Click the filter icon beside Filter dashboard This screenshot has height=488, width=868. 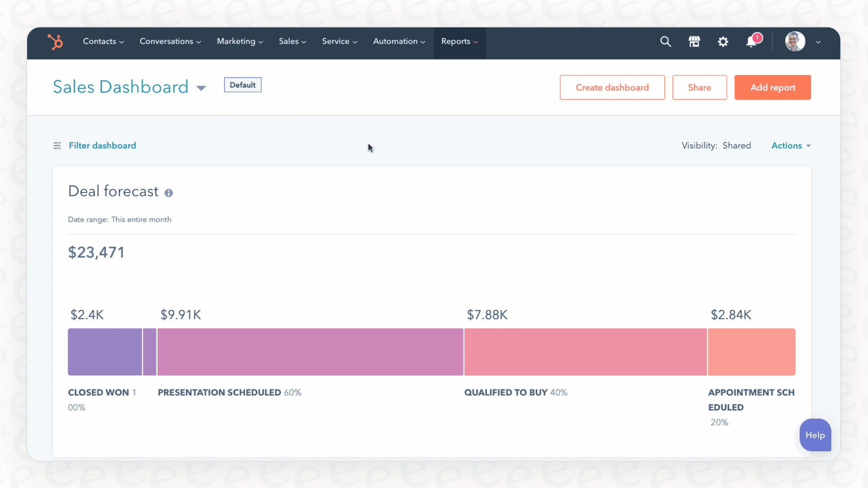[x=57, y=145]
